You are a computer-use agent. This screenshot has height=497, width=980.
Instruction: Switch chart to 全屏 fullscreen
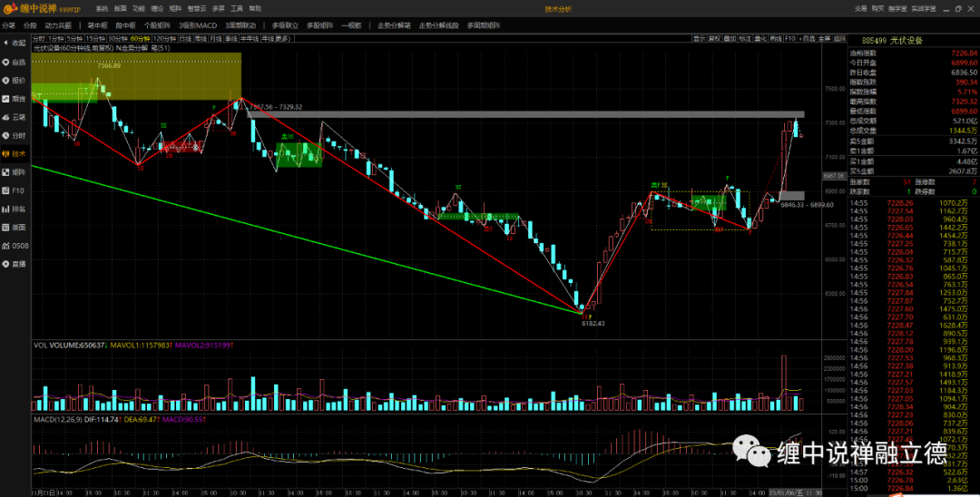[824, 39]
